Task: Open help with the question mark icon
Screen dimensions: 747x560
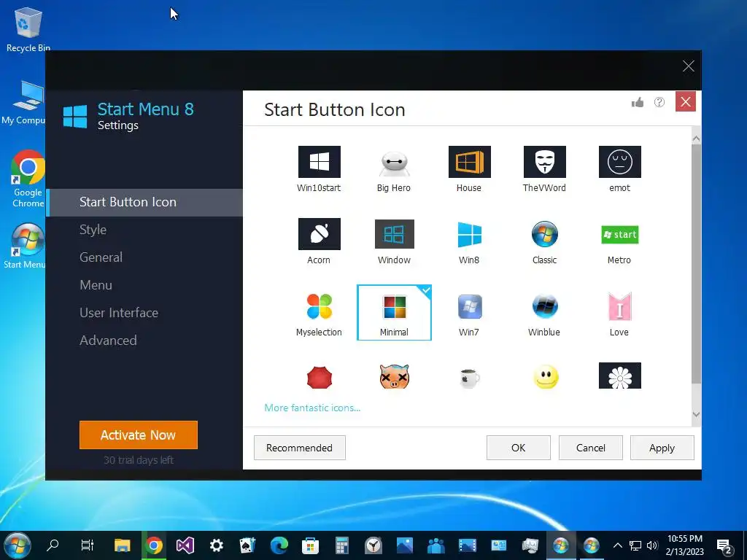Action: 659,102
